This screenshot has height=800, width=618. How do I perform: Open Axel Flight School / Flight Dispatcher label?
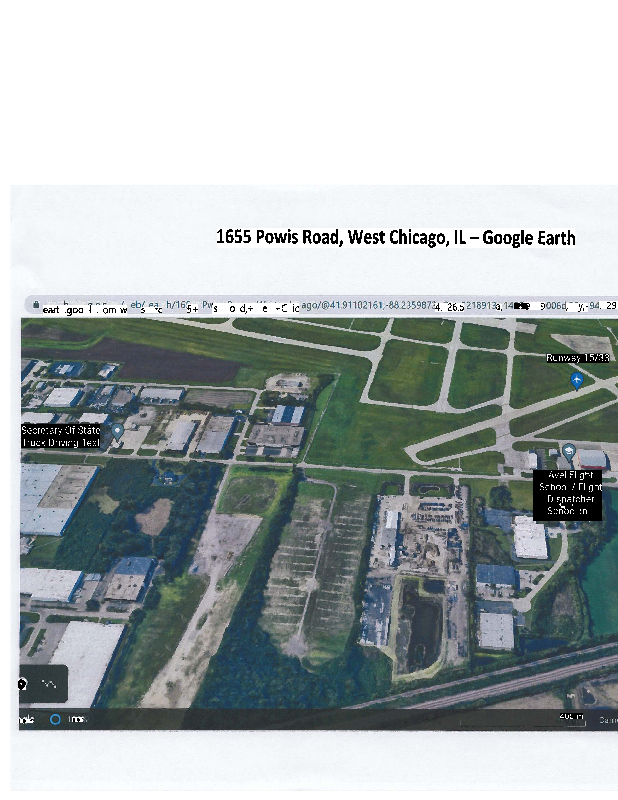(570, 493)
